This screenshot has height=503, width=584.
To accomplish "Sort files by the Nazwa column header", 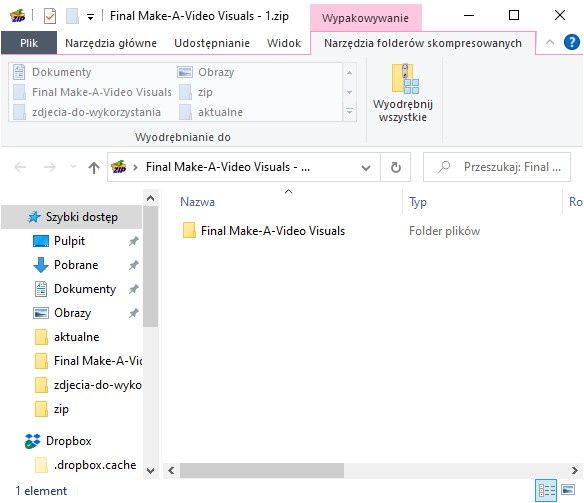I will (x=197, y=202).
